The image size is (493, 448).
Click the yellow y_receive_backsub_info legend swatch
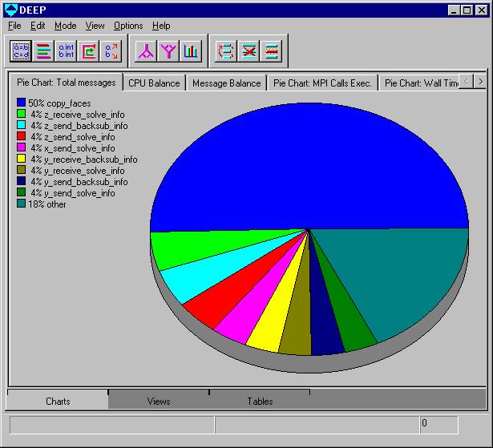coord(21,159)
